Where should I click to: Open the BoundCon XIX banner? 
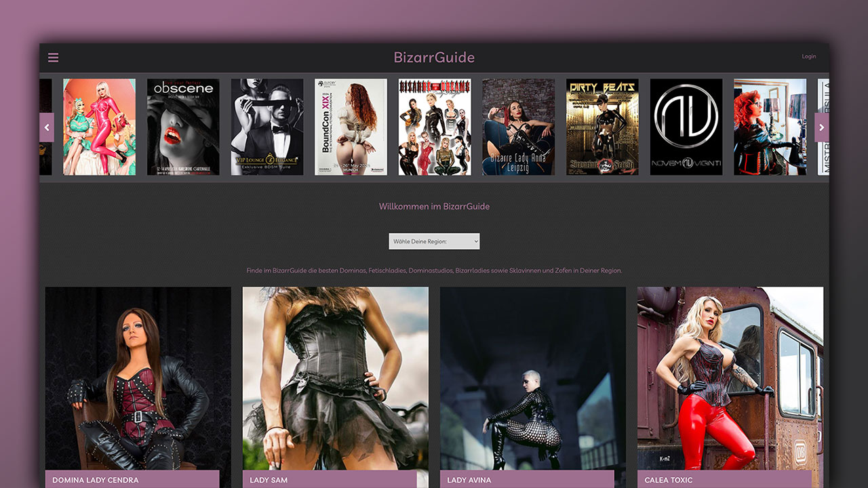click(351, 127)
